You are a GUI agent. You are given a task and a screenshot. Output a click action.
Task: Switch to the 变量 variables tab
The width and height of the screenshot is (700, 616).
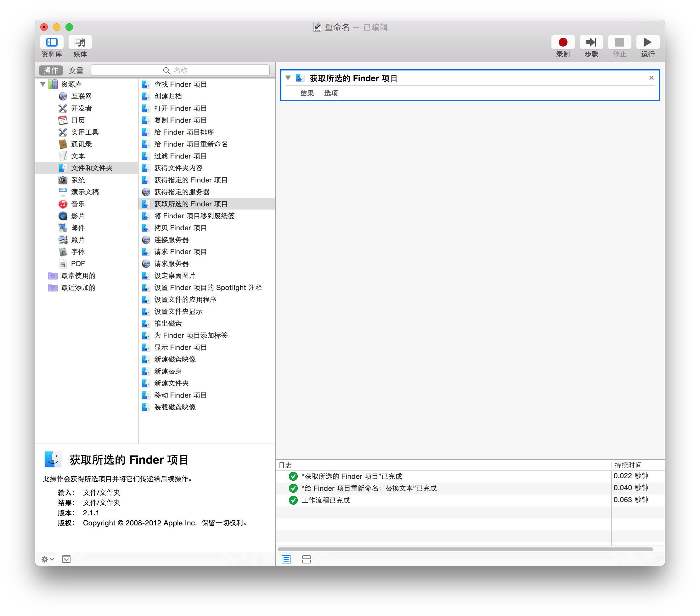tap(76, 70)
